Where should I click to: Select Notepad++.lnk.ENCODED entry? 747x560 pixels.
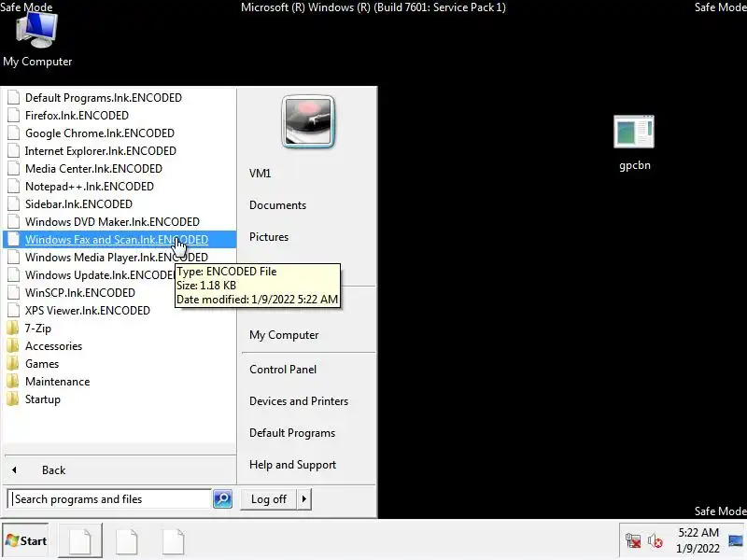point(89,186)
